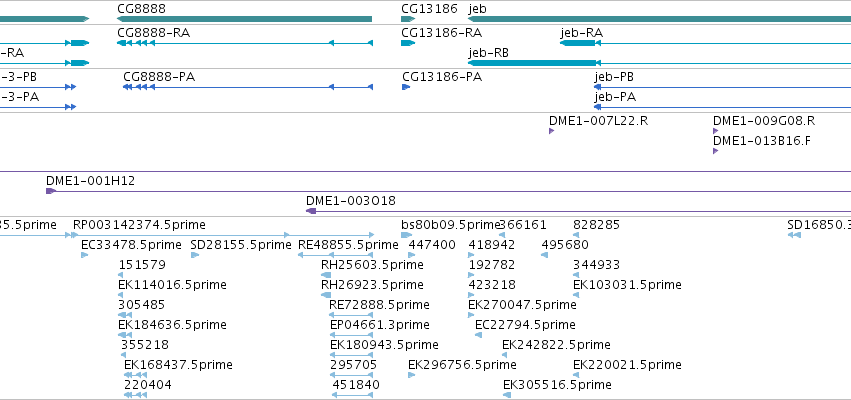Click EST EP04661.3prime label
The image size is (851, 400).
pos(379,325)
